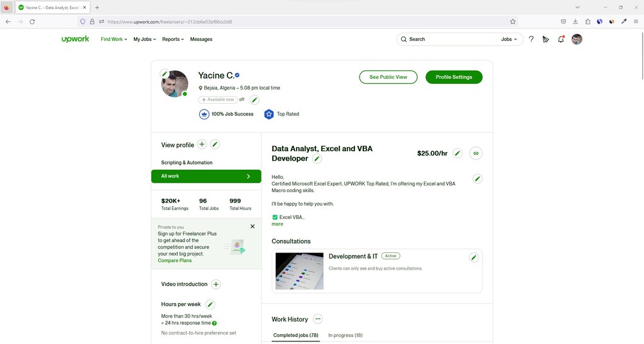
Task: Copy the profile link icon
Action: click(475, 153)
